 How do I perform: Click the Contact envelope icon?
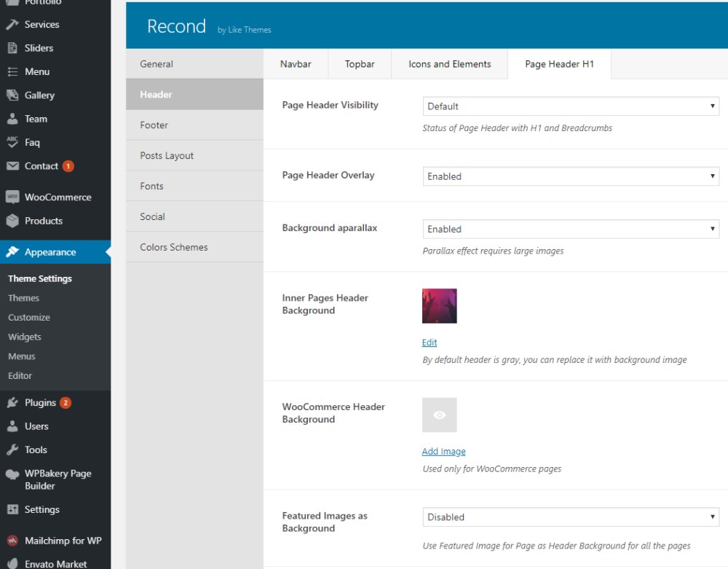pyautogui.click(x=12, y=166)
